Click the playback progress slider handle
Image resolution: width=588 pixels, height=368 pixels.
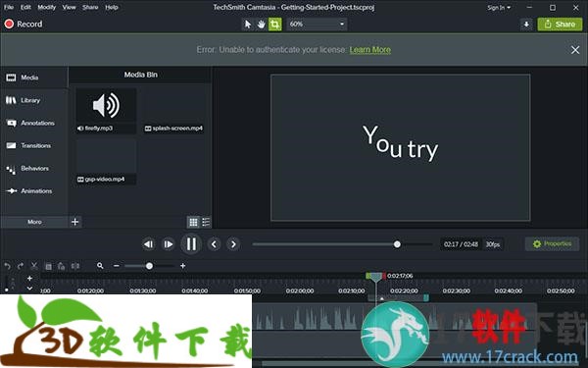coord(397,244)
